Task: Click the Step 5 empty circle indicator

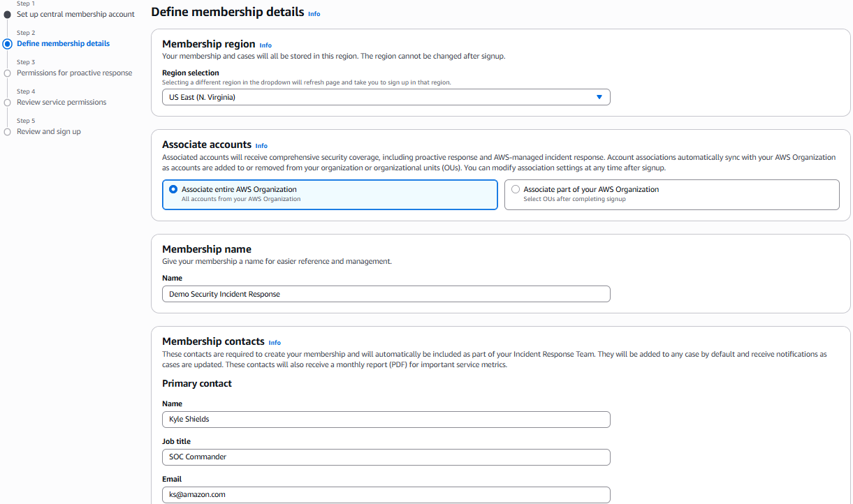Action: click(x=8, y=131)
